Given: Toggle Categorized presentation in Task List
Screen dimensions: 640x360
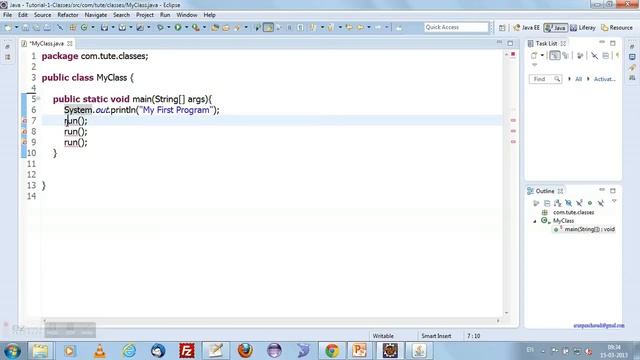Looking at the screenshot, I should tap(554, 56).
